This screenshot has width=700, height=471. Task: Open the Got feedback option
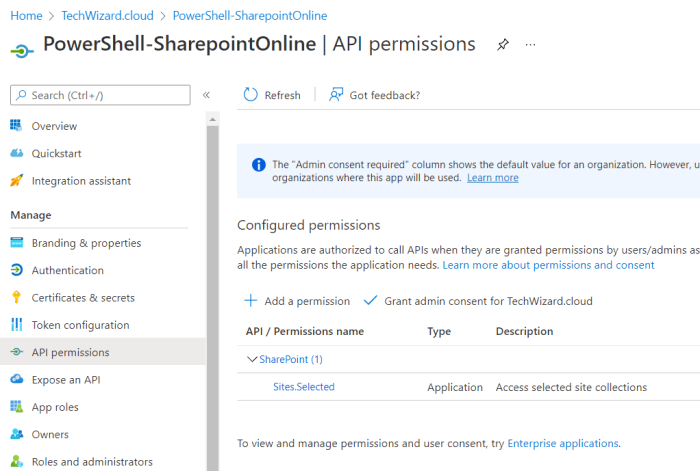[x=375, y=95]
